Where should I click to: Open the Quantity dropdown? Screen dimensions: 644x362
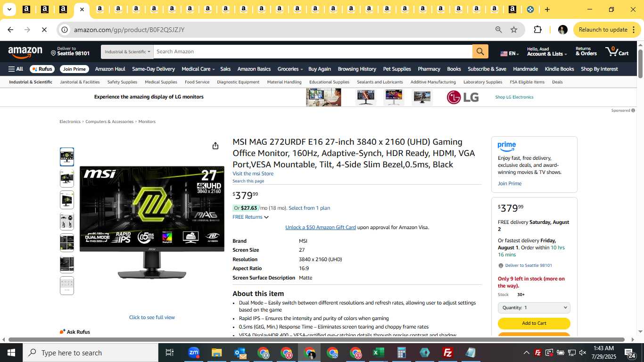[534, 308]
